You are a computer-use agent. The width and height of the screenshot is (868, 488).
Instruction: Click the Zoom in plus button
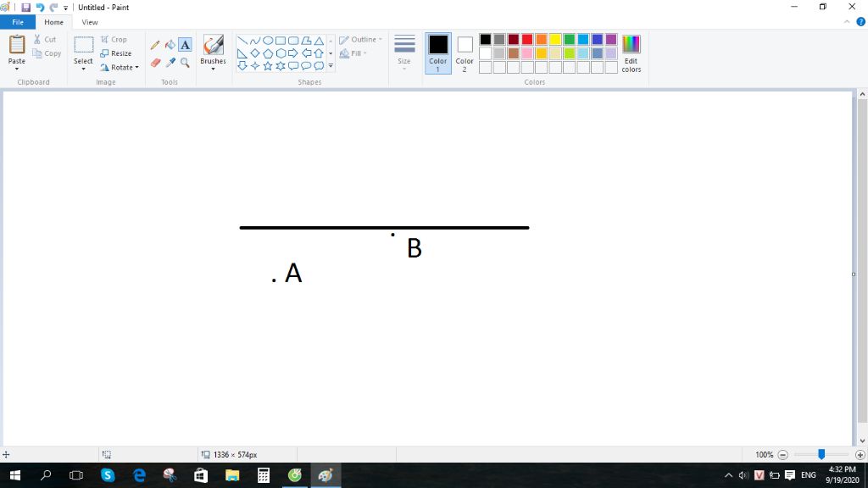point(860,455)
